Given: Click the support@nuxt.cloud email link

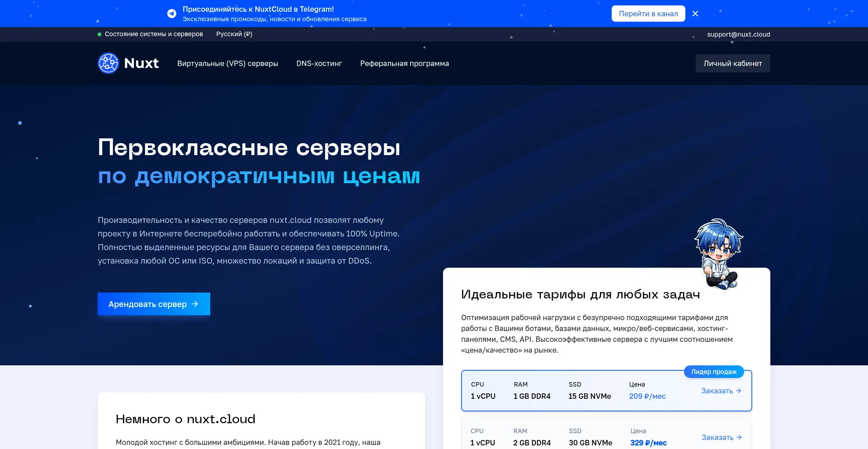Looking at the screenshot, I should click(738, 34).
